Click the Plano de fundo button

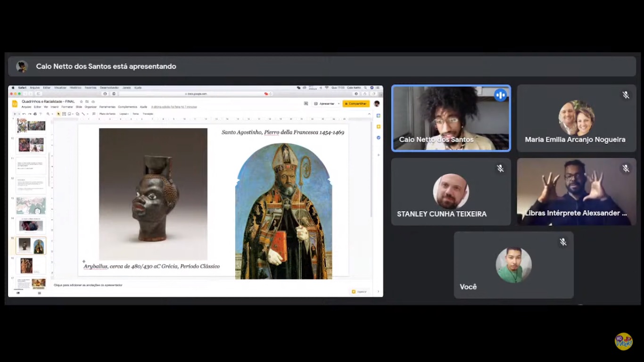point(107,114)
